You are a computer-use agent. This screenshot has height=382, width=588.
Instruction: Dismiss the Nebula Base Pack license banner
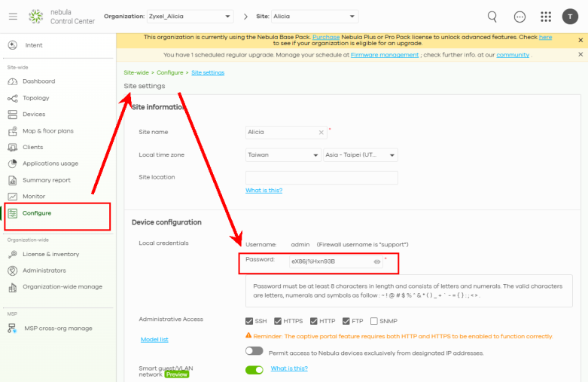(x=580, y=40)
